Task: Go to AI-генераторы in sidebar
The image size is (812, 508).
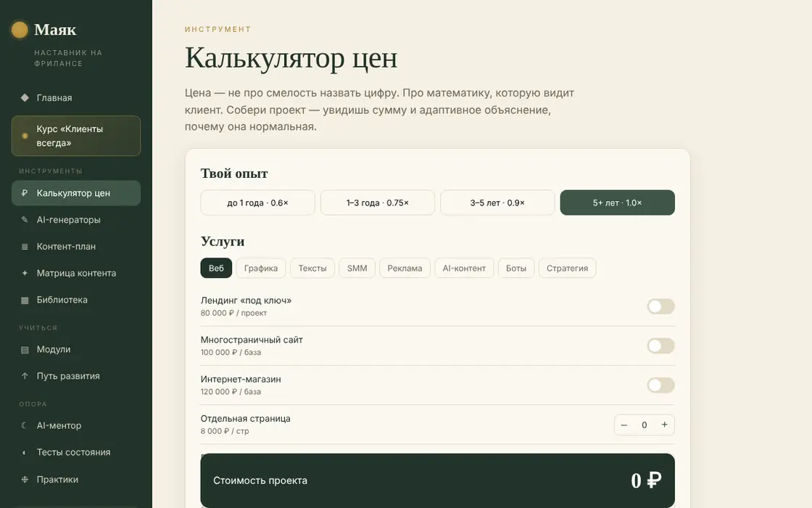Action: tap(76, 220)
